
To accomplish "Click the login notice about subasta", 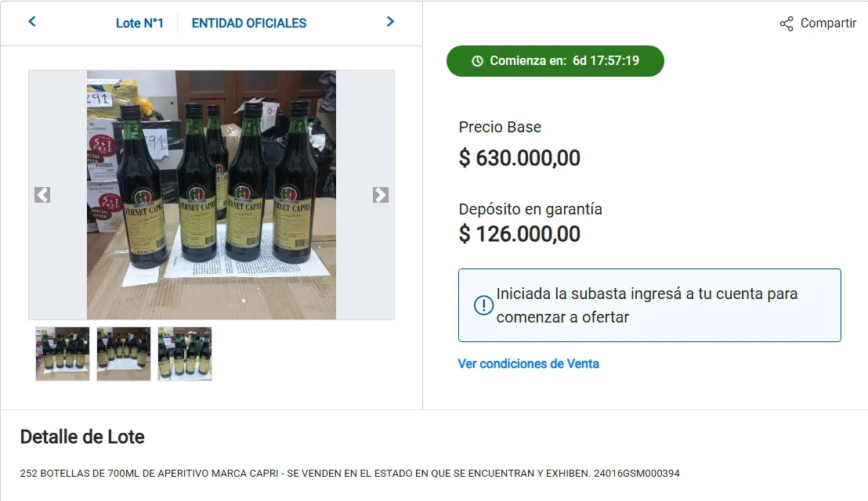I will tap(649, 305).
